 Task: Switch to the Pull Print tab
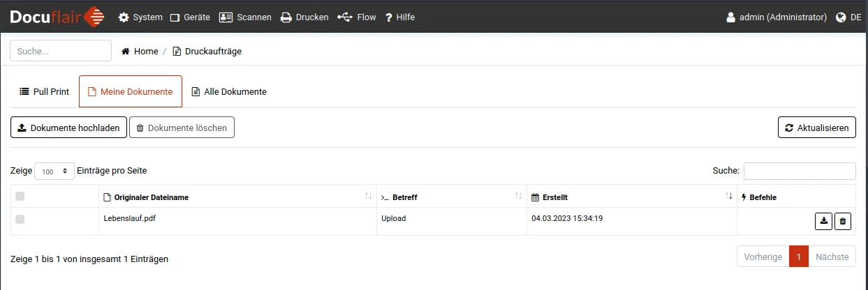pyautogui.click(x=44, y=91)
